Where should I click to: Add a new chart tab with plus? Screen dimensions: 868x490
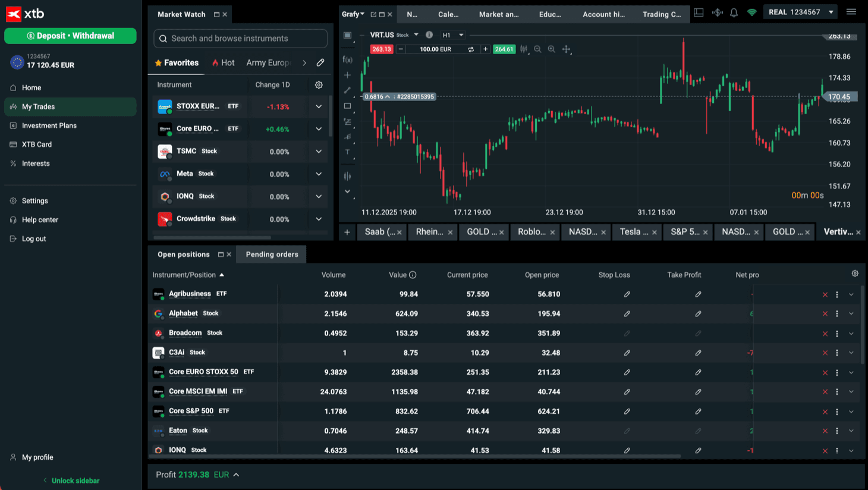[x=347, y=232]
